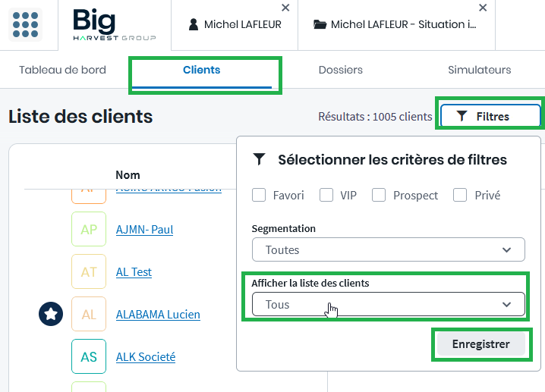This screenshot has width=545, height=392.
Task: Click the AL avatar for ALABAMA Lucien
Action: [x=89, y=314]
